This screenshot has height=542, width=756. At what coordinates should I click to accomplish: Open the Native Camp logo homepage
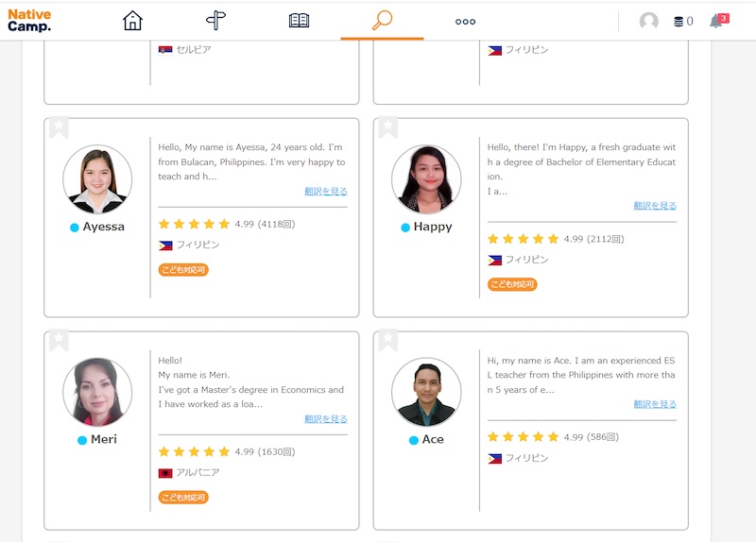click(x=29, y=21)
